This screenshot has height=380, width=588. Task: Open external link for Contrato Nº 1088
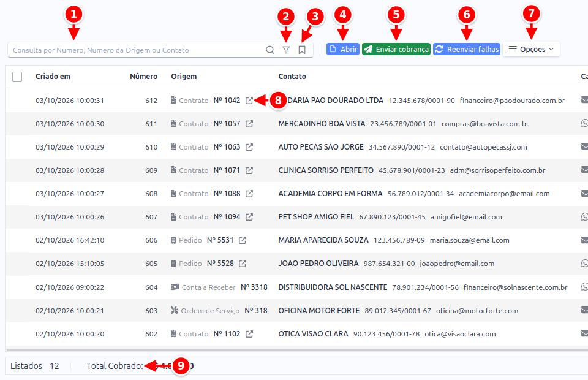click(249, 194)
